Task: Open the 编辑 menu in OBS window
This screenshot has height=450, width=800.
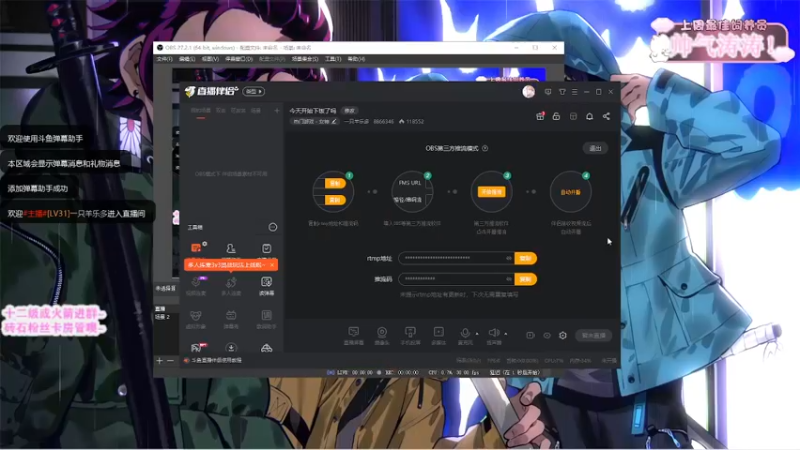Action: tap(187, 59)
